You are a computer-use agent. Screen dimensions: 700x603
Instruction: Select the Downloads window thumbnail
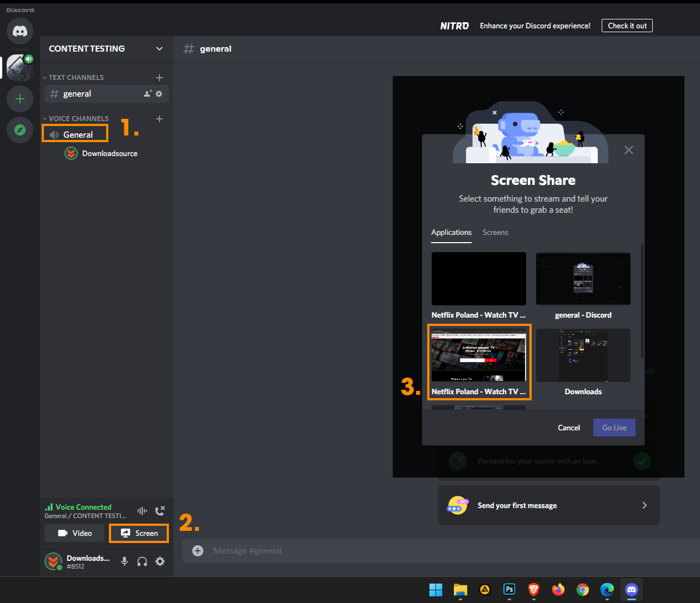pyautogui.click(x=583, y=355)
